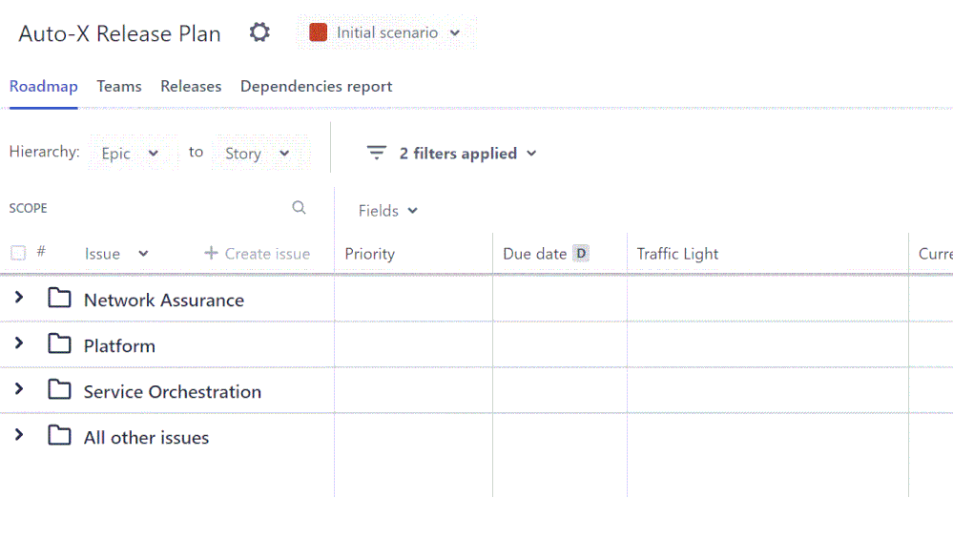Expand the Platform row
Image resolution: width=953 pixels, height=560 pixels.
[18, 343]
